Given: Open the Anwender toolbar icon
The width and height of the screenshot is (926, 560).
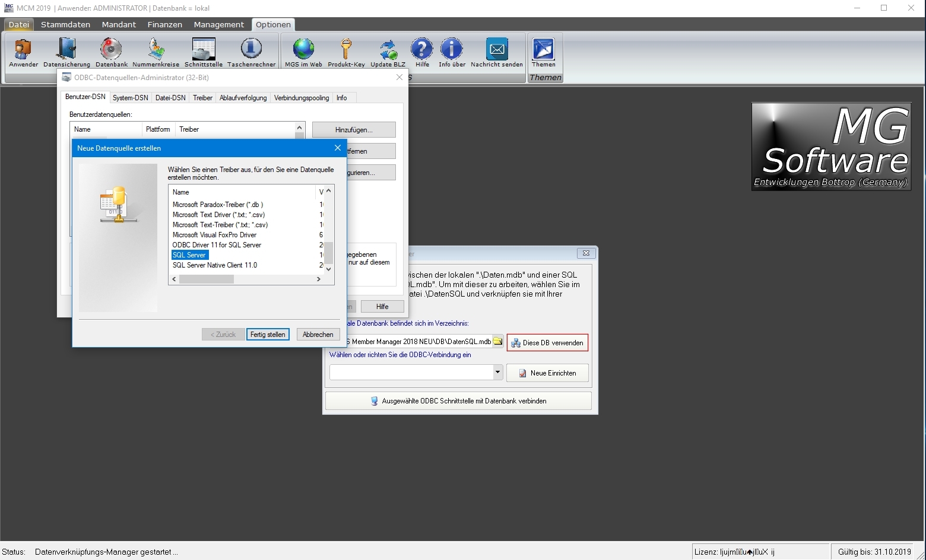Looking at the screenshot, I should click(23, 53).
